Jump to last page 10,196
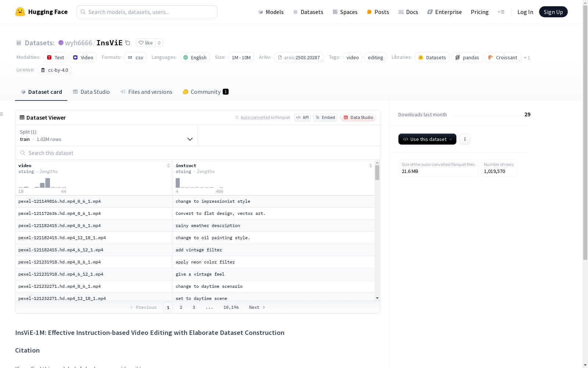The image size is (588, 368). pyautogui.click(x=231, y=307)
